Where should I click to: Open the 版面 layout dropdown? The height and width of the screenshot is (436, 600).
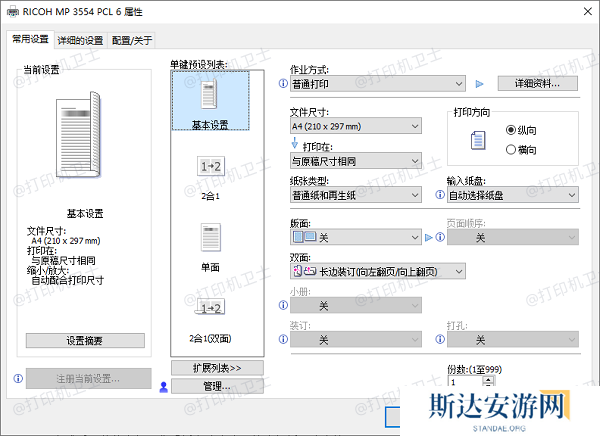point(356,237)
